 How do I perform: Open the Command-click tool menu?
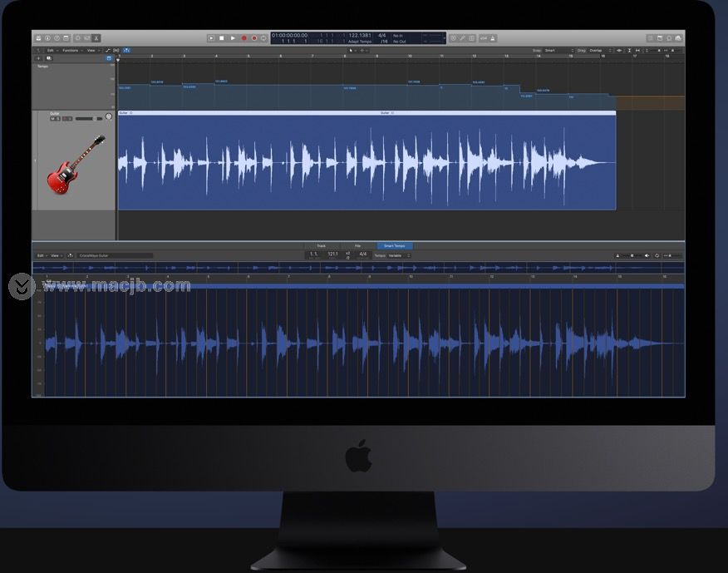point(363,50)
